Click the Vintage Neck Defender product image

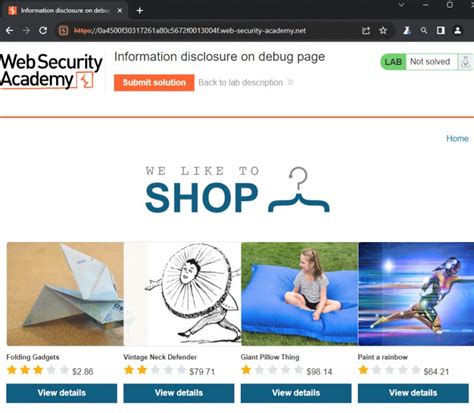182,294
